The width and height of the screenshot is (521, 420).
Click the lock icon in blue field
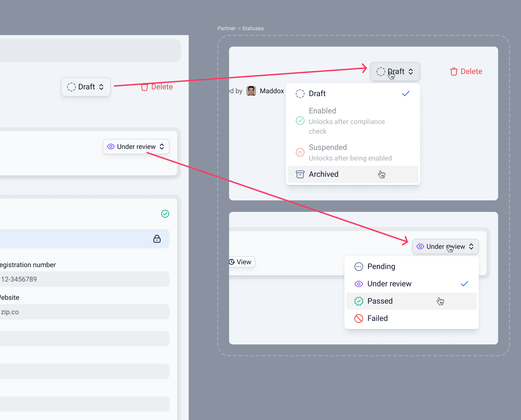[x=157, y=239]
